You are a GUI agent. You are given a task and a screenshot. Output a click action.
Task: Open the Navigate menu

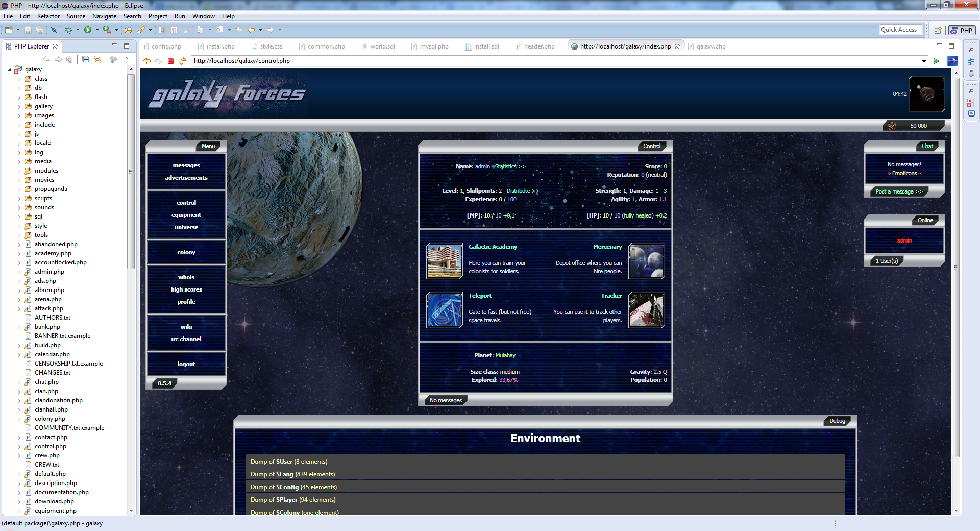click(x=104, y=16)
